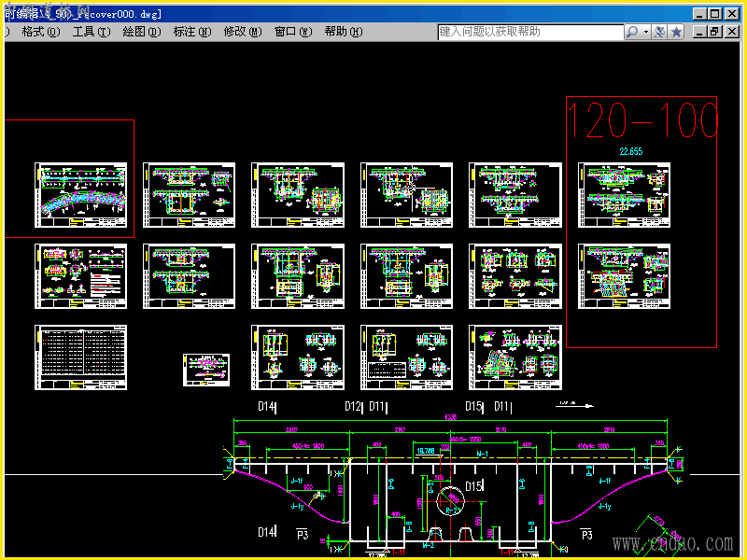Select sheet with red text notes list
The height and width of the screenshot is (560, 747).
pos(81,276)
